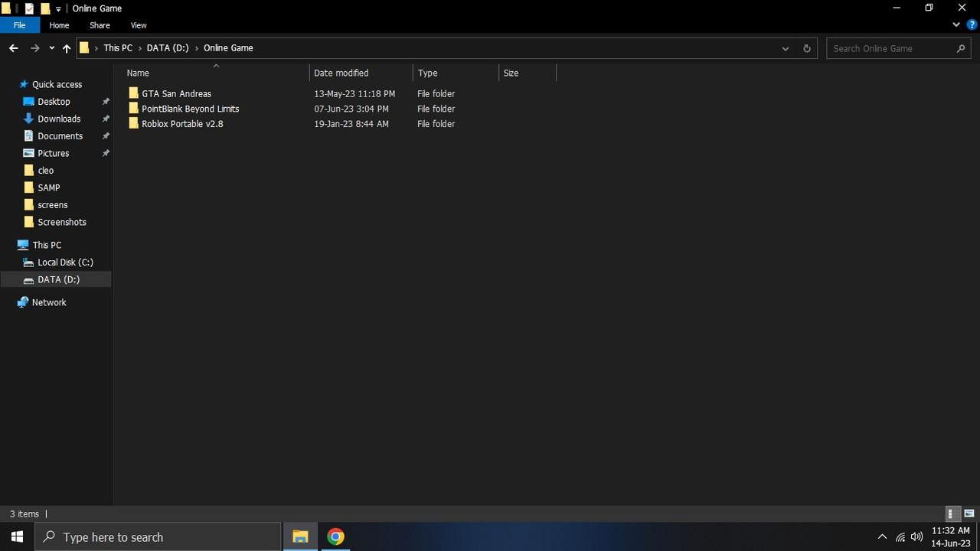Open Documents in the navigation pane
980x551 pixels.
pyautogui.click(x=60, y=136)
